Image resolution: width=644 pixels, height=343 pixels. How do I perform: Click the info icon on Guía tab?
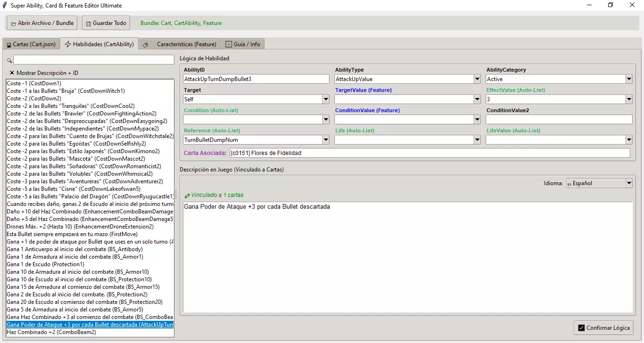click(x=229, y=44)
